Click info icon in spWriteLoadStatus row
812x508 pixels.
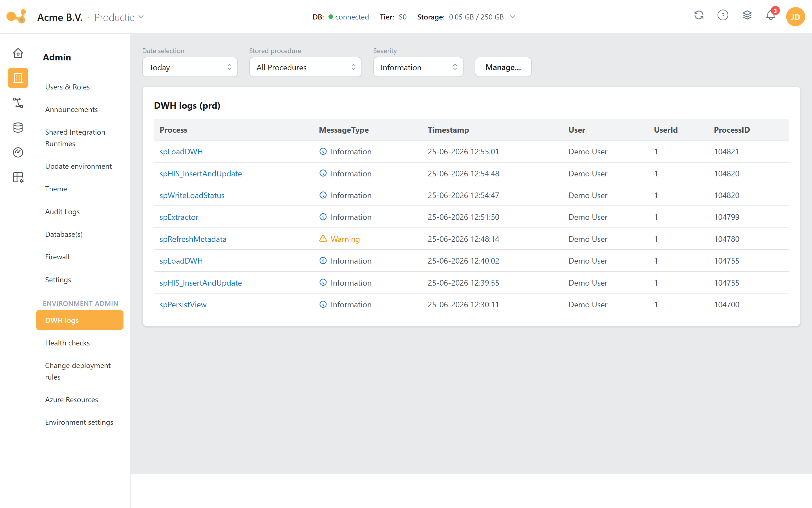pos(323,195)
